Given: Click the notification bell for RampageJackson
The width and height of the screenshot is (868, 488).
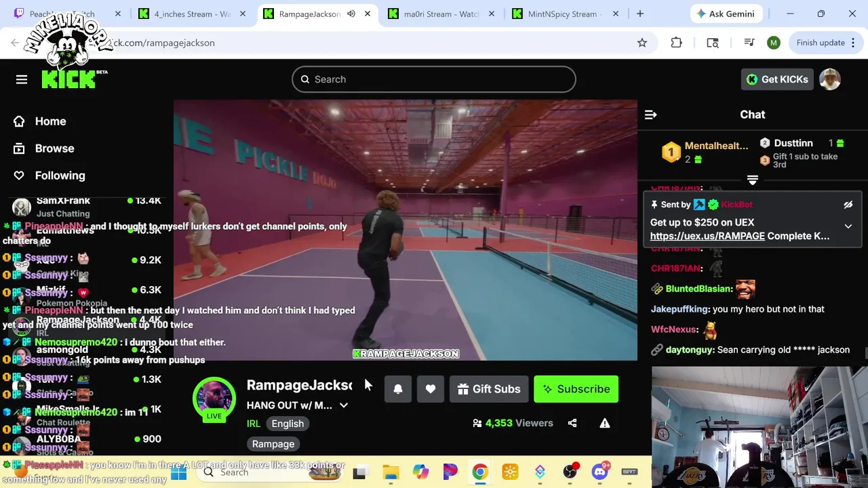Looking at the screenshot, I should [398, 389].
